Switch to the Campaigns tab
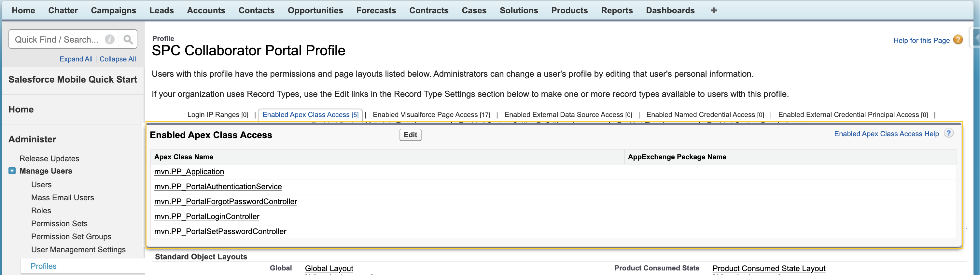Screen dimensions: 980x275 tap(113, 10)
